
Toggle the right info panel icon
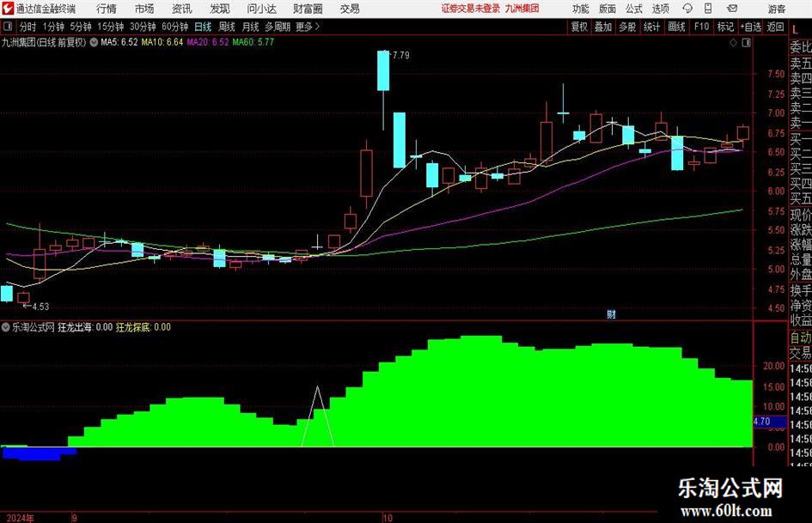click(x=746, y=43)
